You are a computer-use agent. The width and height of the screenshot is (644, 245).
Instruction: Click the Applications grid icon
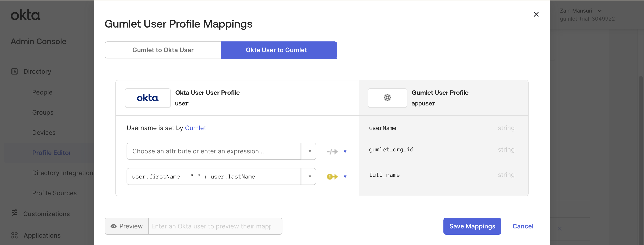point(15,235)
